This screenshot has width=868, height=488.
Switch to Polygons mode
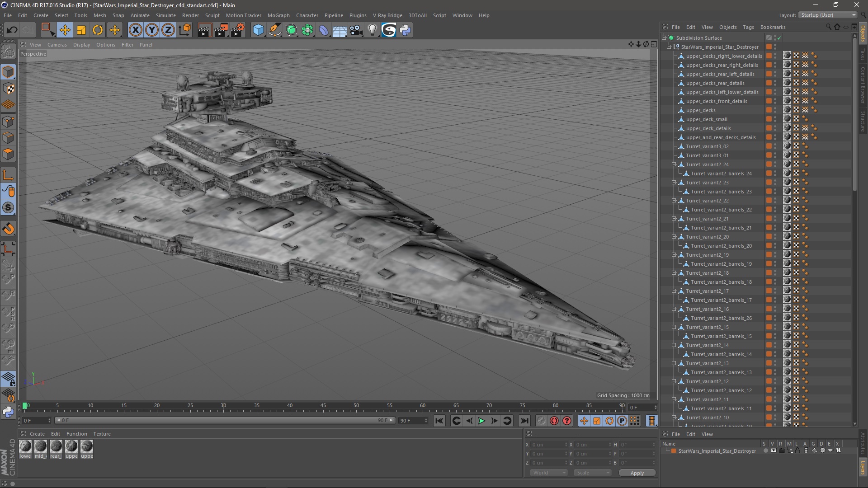[8, 154]
